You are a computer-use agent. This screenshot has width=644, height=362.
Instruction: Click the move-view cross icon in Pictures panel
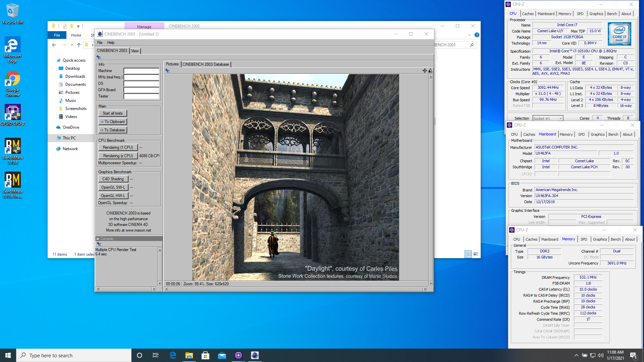point(425,71)
